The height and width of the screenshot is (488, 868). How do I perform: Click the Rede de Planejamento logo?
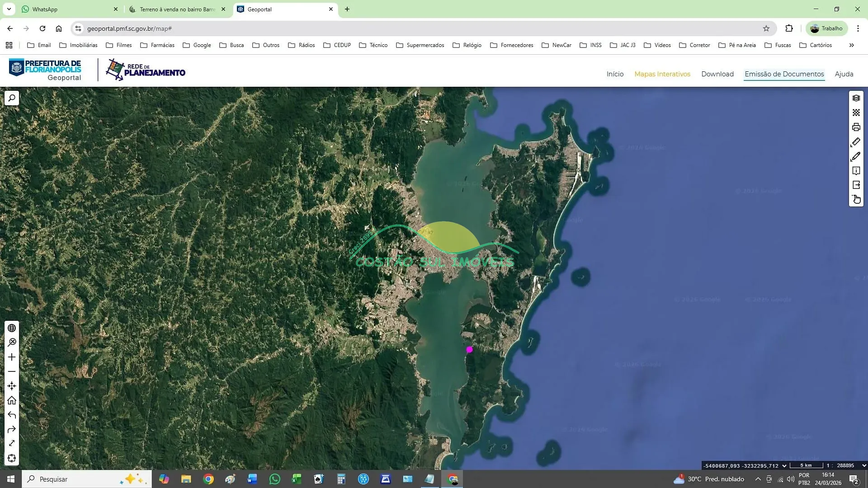point(146,70)
